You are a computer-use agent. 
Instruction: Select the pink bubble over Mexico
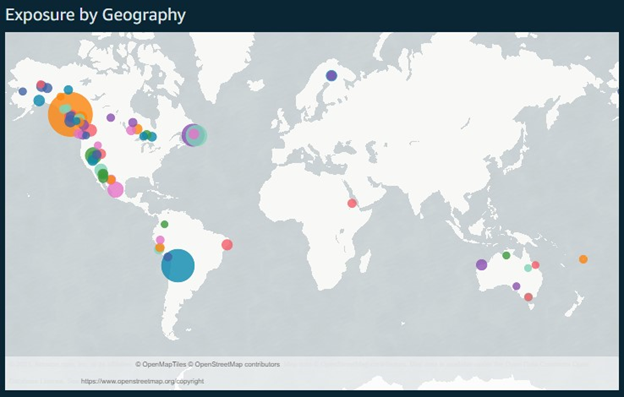point(115,189)
